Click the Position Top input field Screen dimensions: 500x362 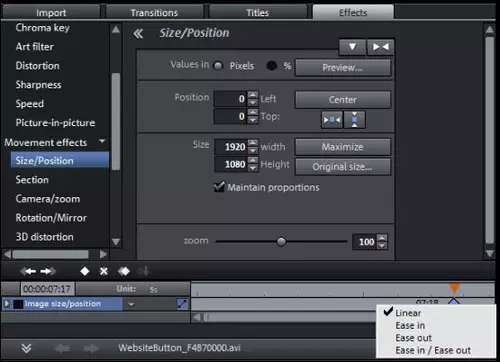tap(230, 116)
